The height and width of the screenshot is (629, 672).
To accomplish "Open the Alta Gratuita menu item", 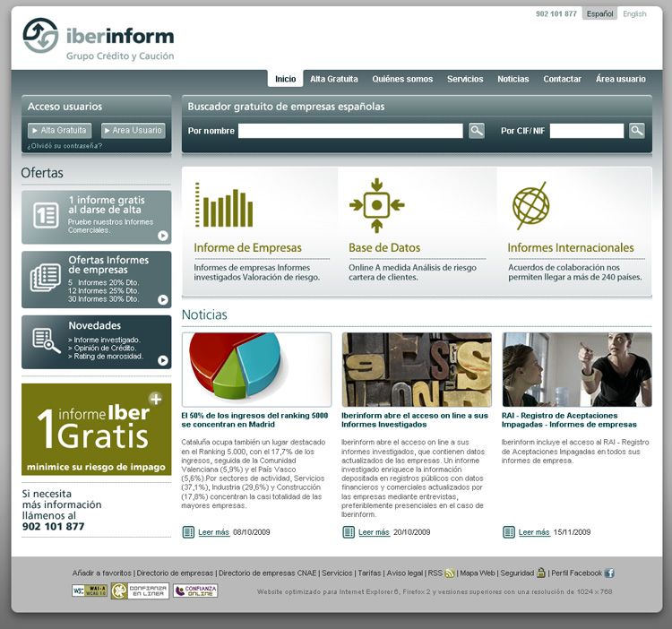I will [x=334, y=79].
